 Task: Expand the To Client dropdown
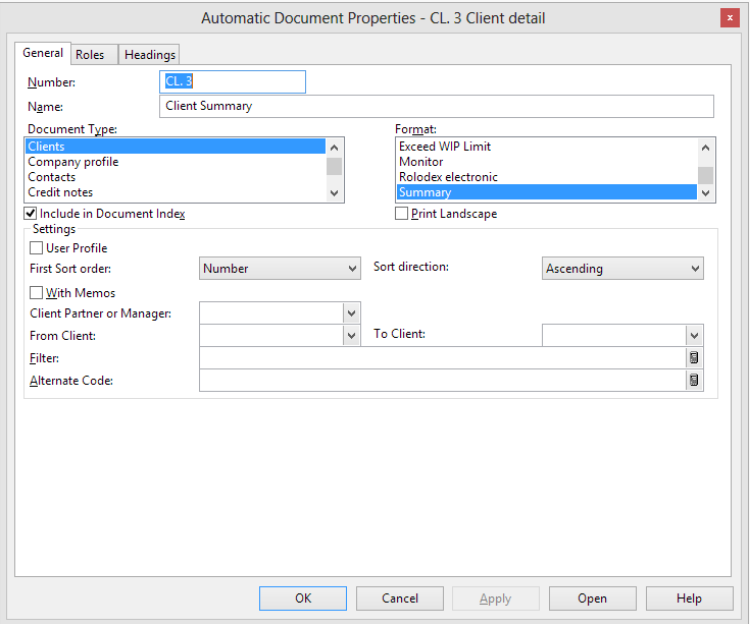pos(694,335)
